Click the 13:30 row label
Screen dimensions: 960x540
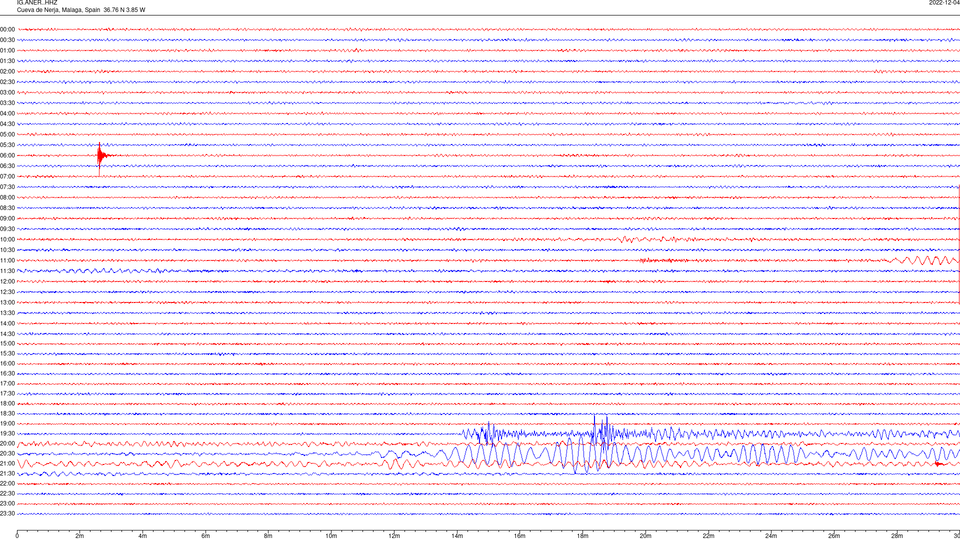[x=7, y=312]
